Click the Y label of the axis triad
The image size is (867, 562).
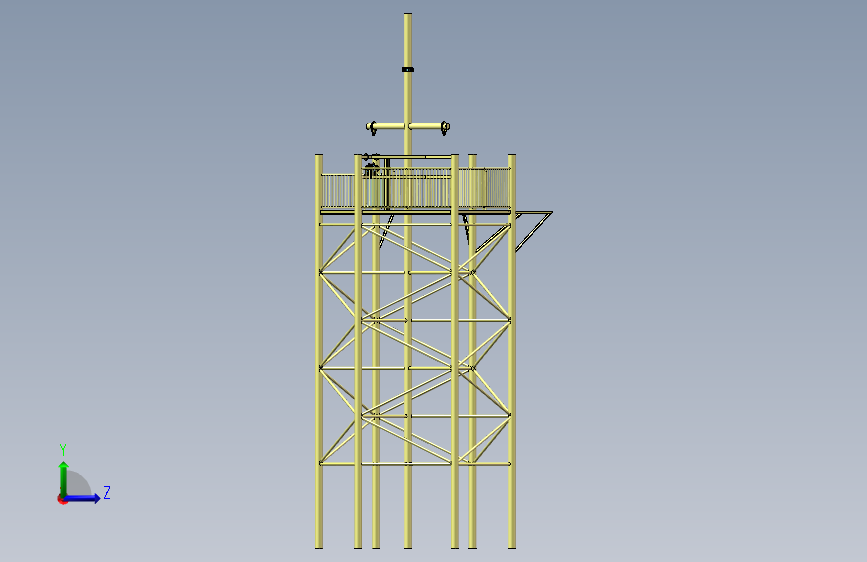pyautogui.click(x=63, y=450)
